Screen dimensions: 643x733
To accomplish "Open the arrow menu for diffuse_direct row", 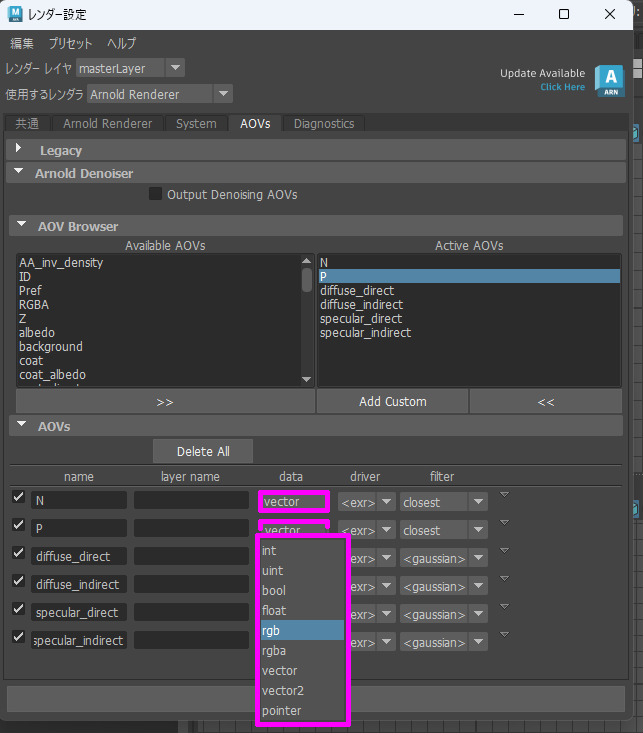I will click(504, 551).
